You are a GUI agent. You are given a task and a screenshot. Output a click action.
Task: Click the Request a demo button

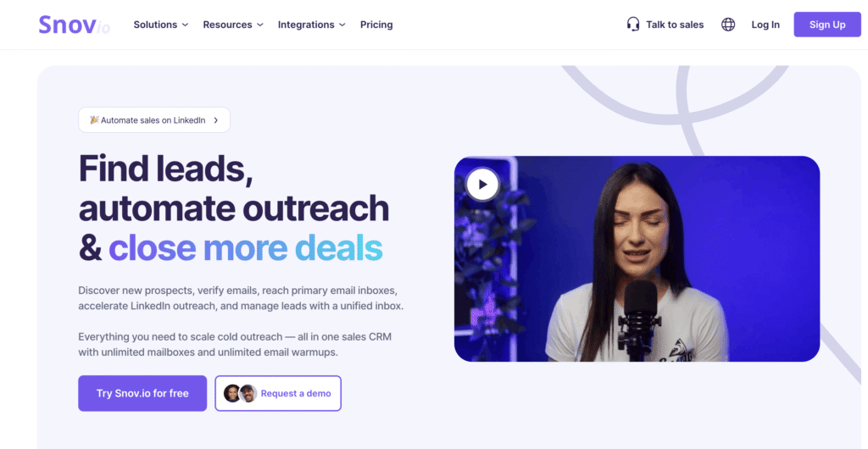(x=278, y=393)
